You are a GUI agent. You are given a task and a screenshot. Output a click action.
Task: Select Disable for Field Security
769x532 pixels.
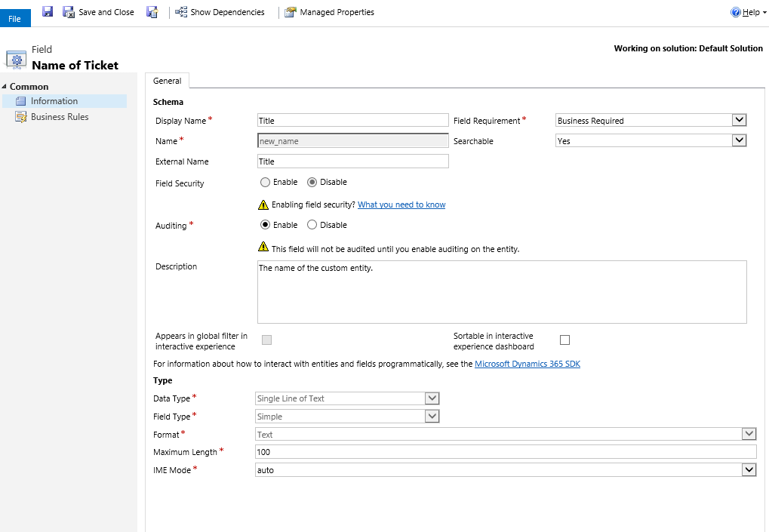[x=312, y=183]
